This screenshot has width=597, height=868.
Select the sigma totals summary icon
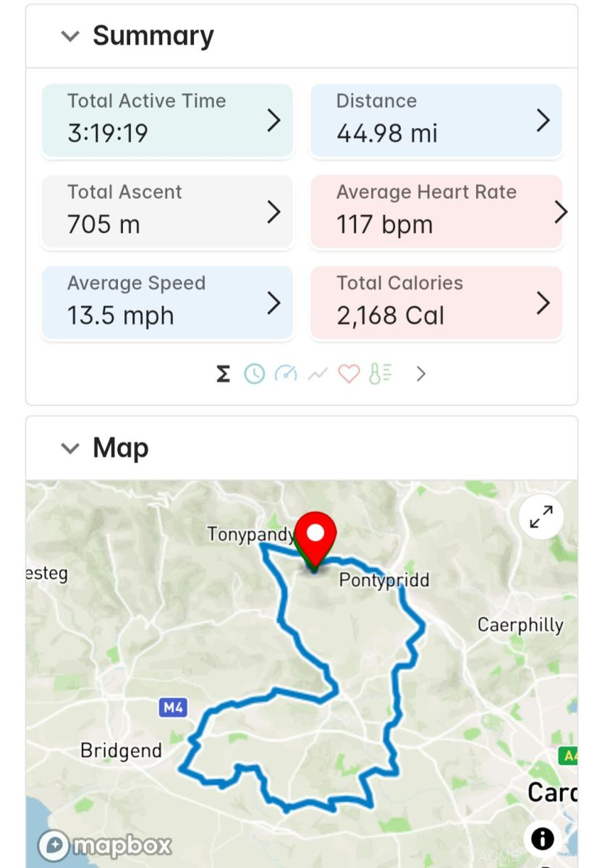[224, 374]
